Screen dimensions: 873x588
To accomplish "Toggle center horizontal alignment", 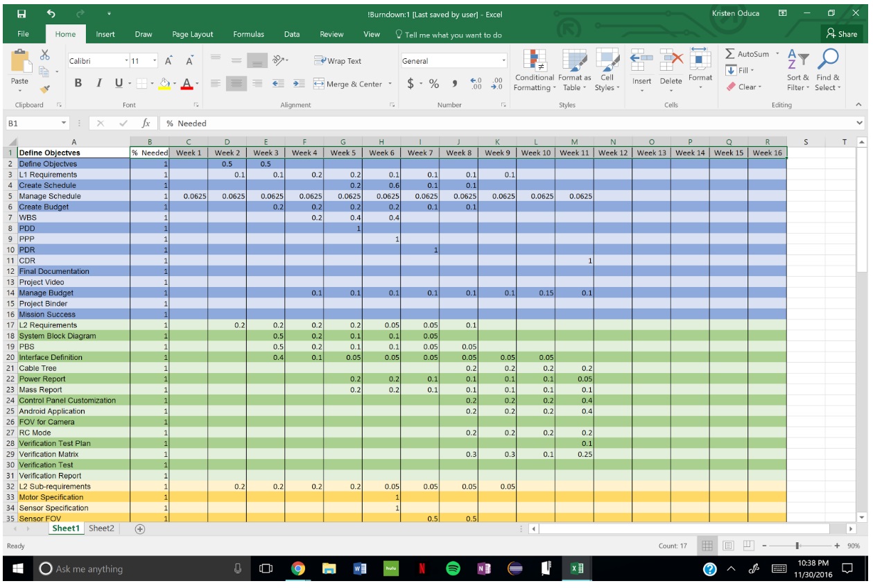I will coord(236,83).
